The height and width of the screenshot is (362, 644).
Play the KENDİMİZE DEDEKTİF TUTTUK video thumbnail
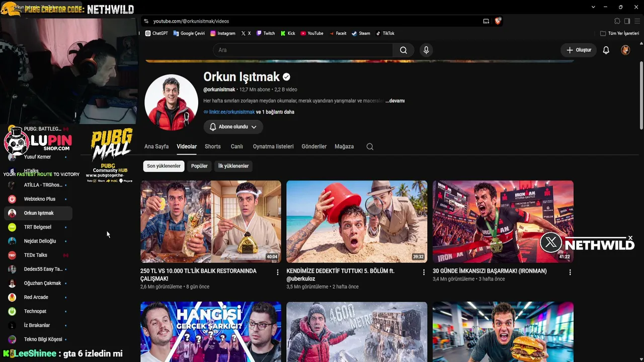pyautogui.click(x=357, y=222)
